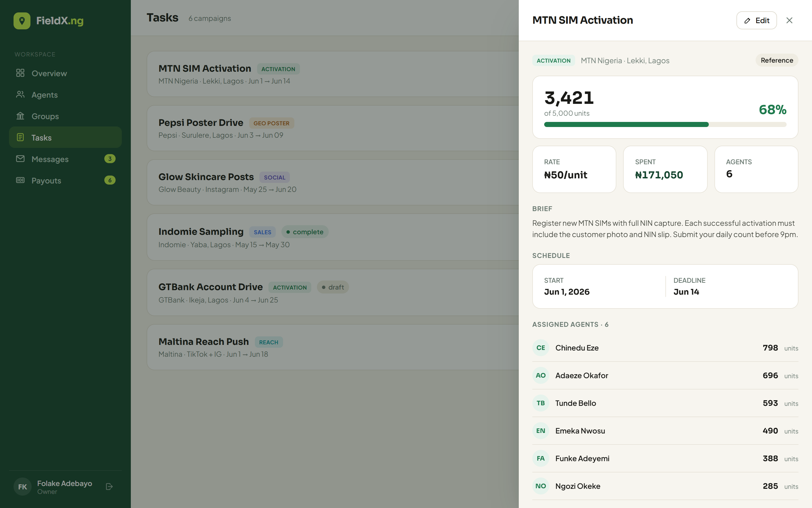This screenshot has height=508, width=812.
Task: Click the SALES tag on Indomie Sampling
Action: coord(262,232)
